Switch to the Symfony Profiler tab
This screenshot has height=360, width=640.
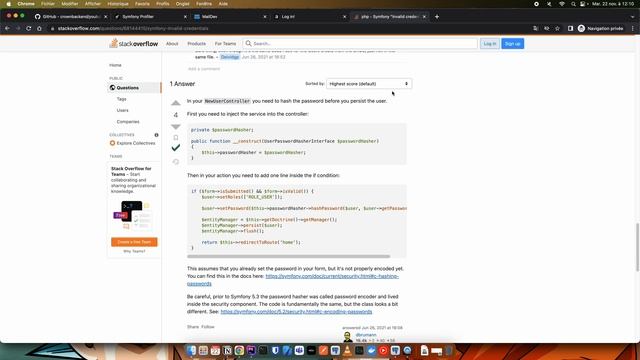pos(149,17)
